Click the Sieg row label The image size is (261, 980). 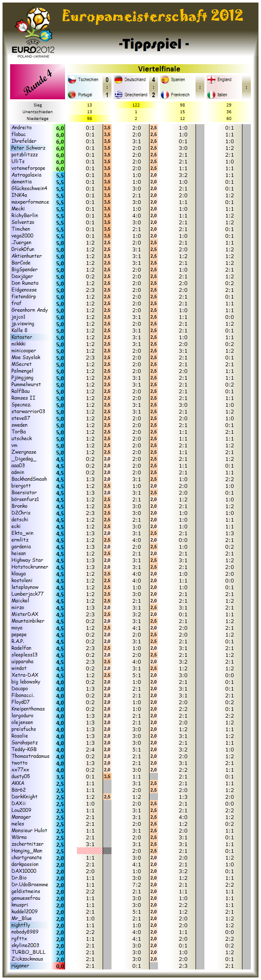tap(38, 105)
